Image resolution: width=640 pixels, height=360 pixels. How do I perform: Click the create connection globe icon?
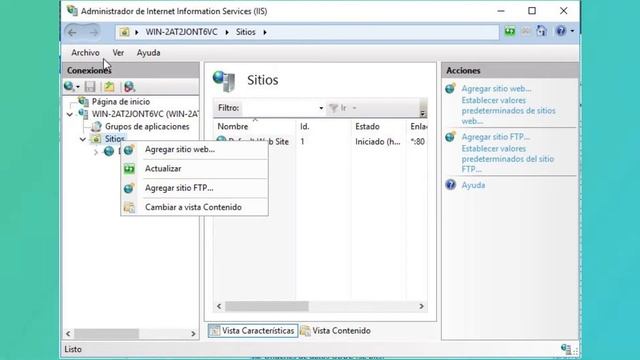(x=69, y=86)
